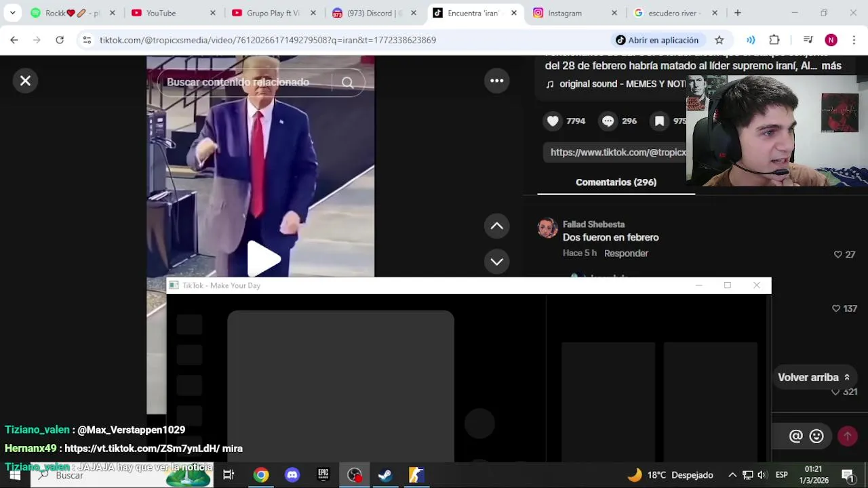Open the three-dots more options on video
Screen dimensions: 868x488
[497, 81]
